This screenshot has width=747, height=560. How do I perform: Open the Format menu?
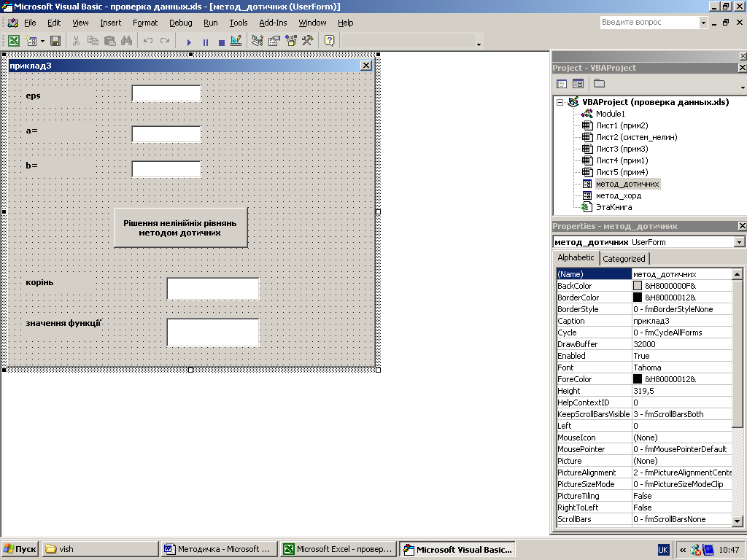pyautogui.click(x=145, y=23)
